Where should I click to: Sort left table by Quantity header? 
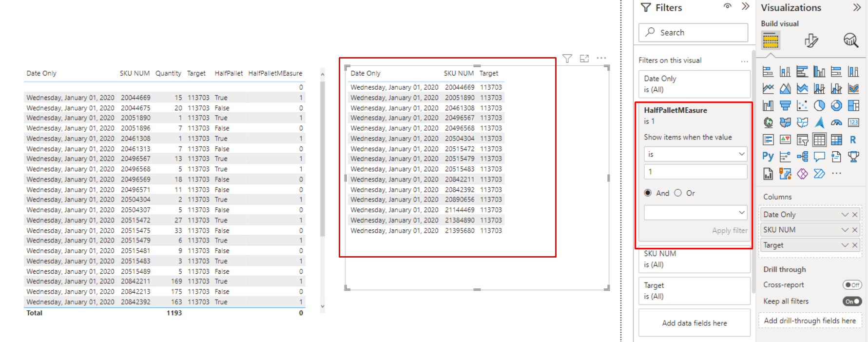pos(168,73)
